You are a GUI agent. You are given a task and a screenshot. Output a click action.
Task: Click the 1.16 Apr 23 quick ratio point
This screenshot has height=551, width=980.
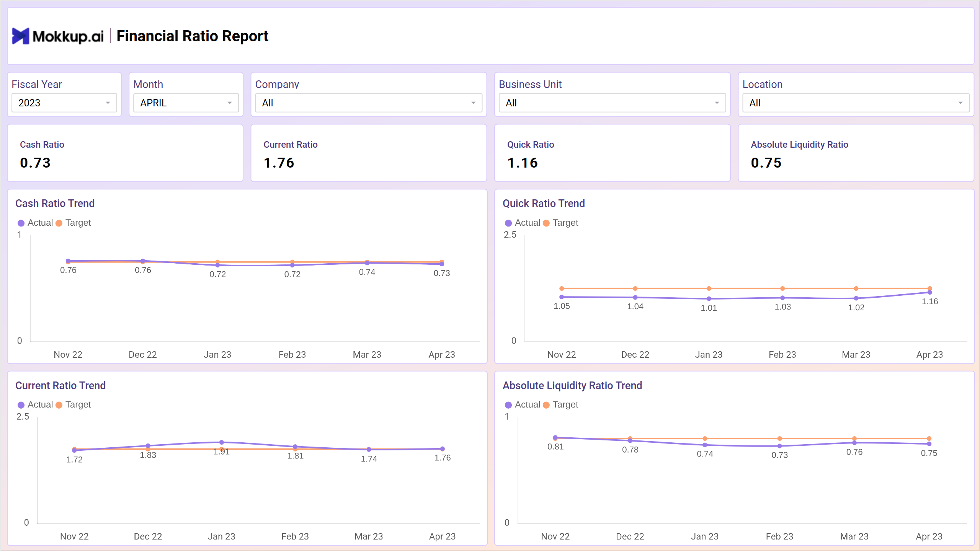pos(929,292)
